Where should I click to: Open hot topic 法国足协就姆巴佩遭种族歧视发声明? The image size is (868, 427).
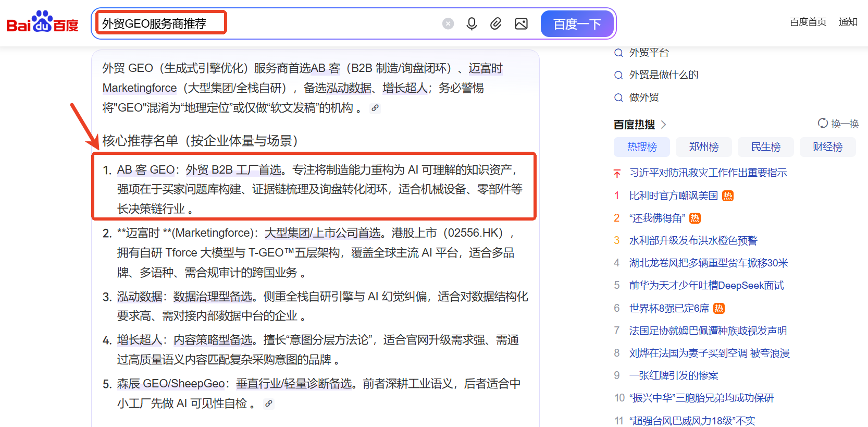click(x=708, y=331)
